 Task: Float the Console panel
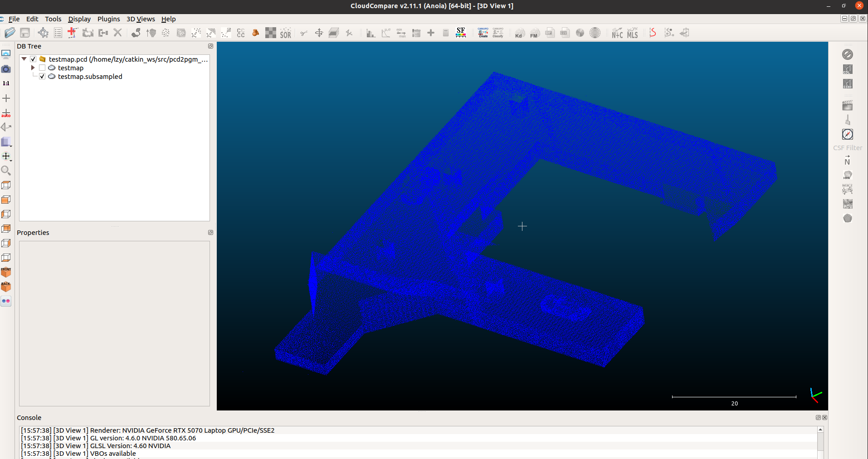point(819,418)
